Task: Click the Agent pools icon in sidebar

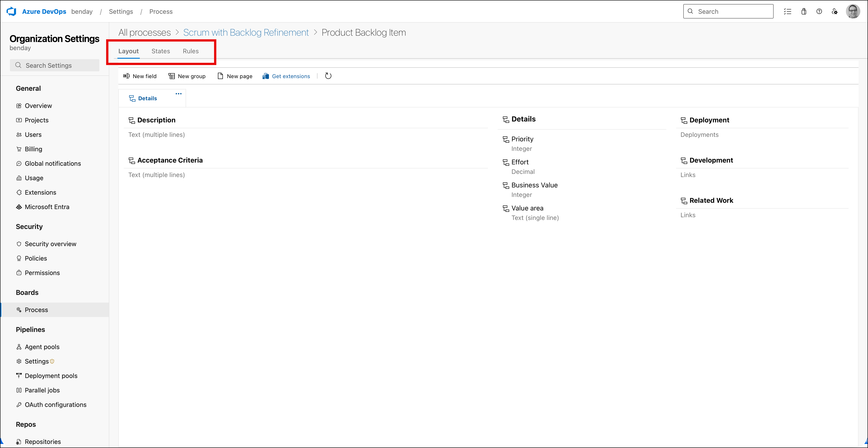Action: coord(19,347)
